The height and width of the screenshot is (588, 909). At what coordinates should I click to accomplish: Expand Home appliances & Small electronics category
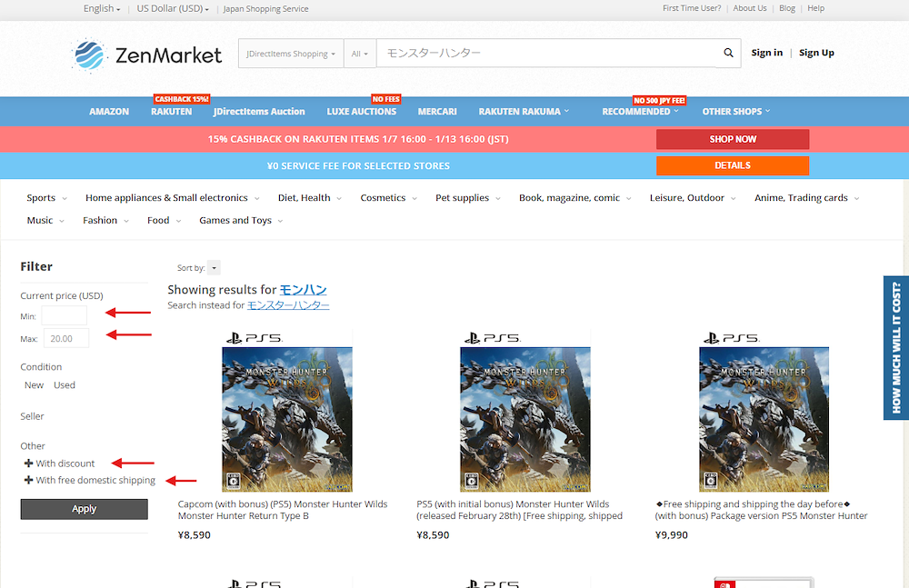coord(172,198)
